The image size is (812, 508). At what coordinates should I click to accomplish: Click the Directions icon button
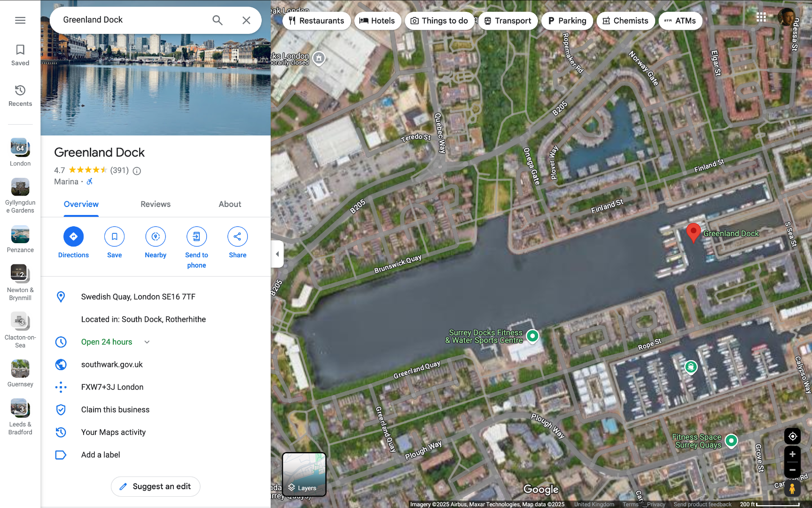point(73,237)
